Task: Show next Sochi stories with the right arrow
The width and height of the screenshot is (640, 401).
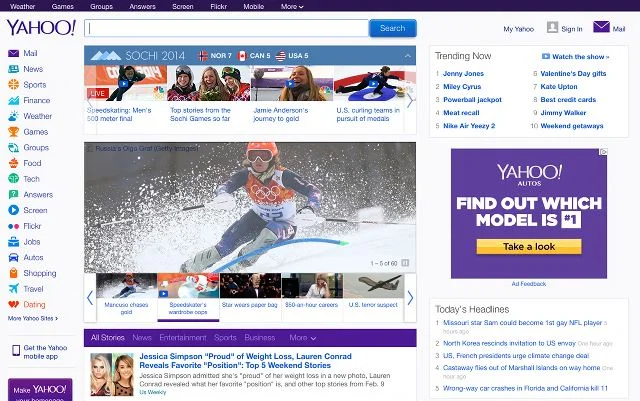Action: pyautogui.click(x=410, y=100)
